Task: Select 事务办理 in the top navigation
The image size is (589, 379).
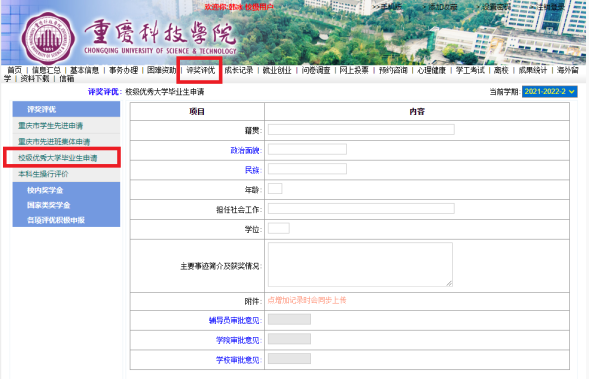Action: click(x=123, y=70)
